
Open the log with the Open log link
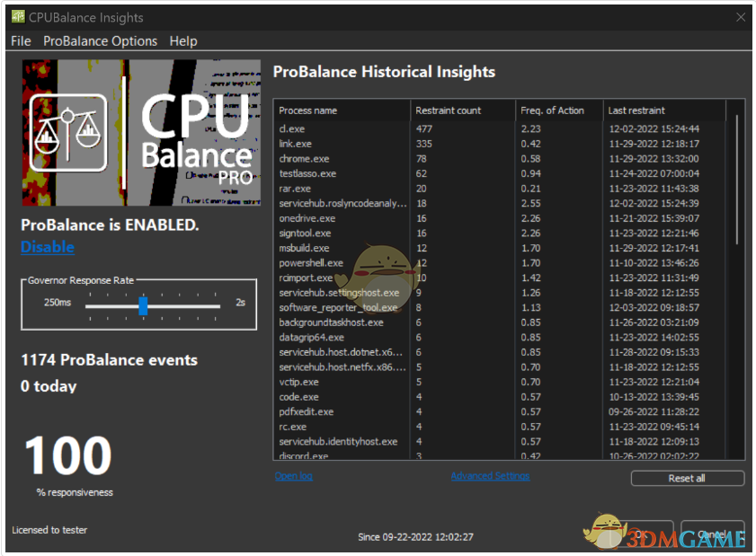[x=293, y=476]
